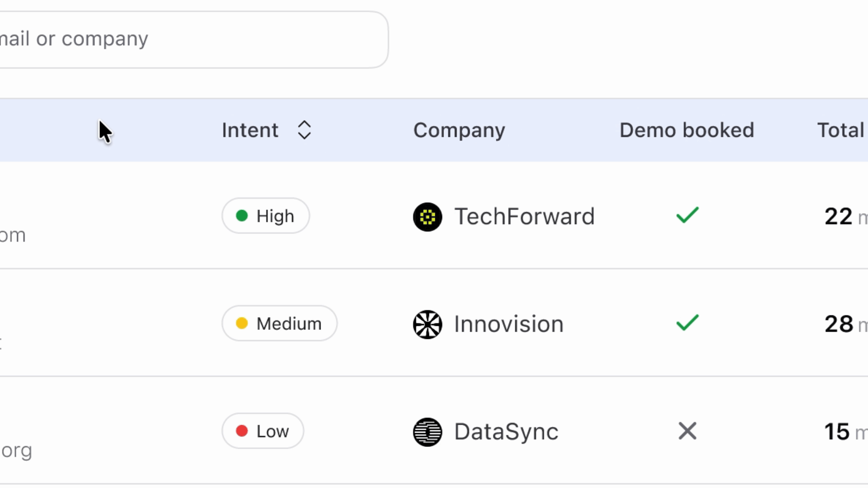Click the DataSync company logo icon

point(427,432)
